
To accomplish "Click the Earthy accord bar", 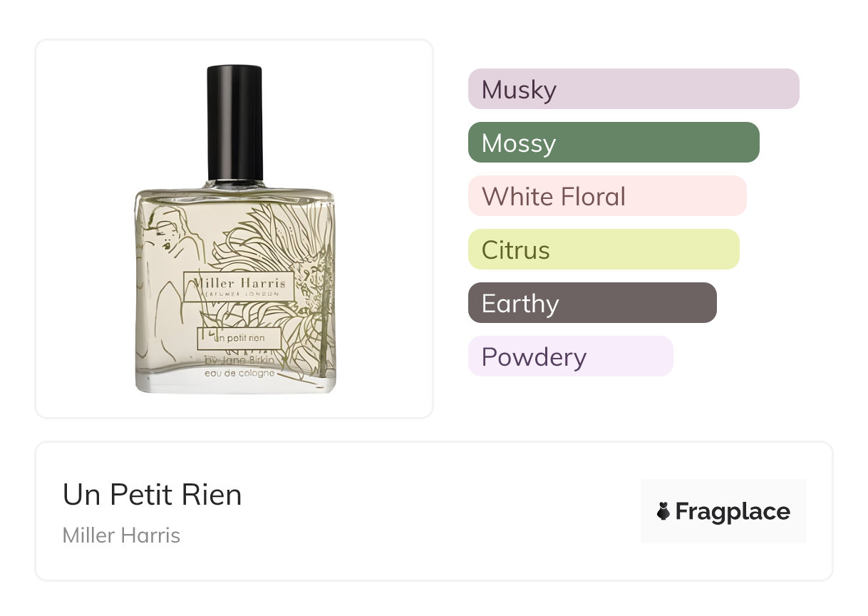I will pyautogui.click(x=592, y=303).
